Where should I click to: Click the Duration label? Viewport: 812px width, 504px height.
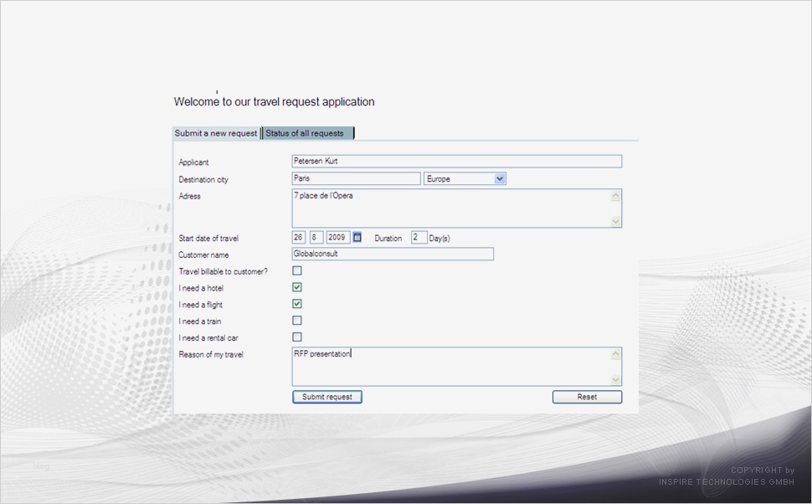(x=388, y=239)
